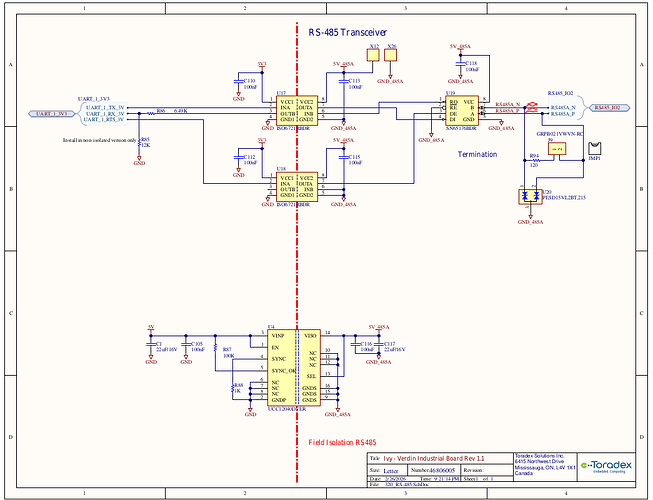Select the IMP1 jumper cap symbol

point(595,149)
